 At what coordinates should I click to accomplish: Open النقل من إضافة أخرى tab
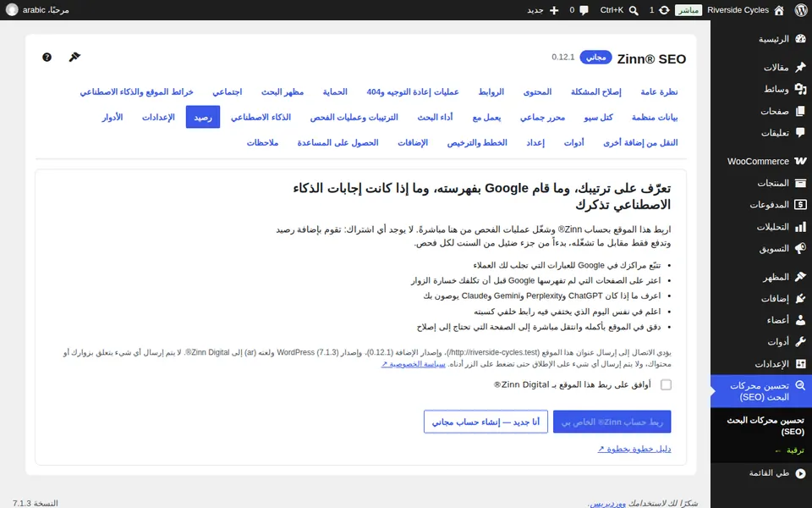point(640,142)
